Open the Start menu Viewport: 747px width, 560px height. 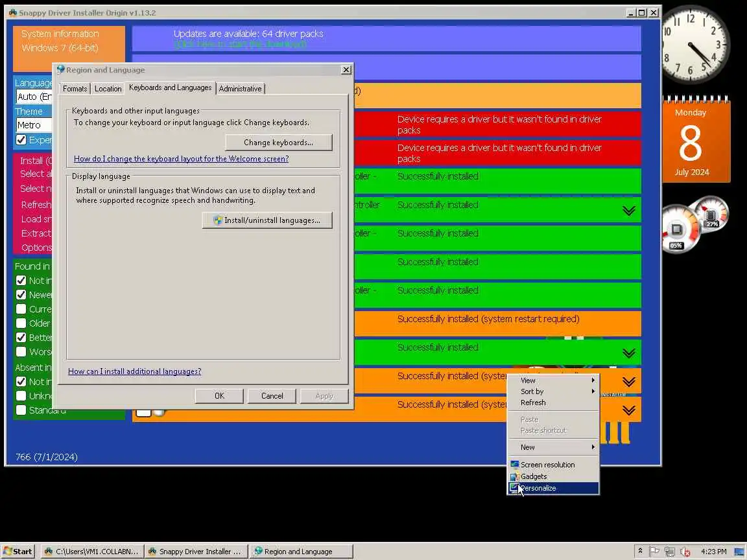click(18, 552)
